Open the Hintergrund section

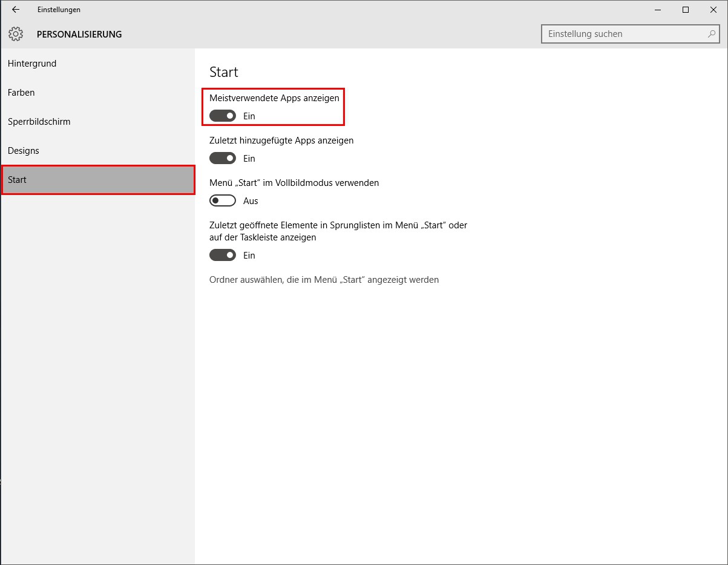pos(32,64)
